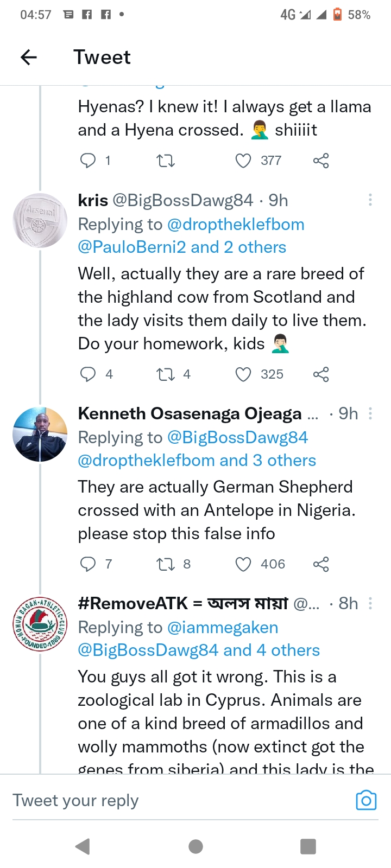Like Kenneth's German Shepherd tweet
The image size is (391, 868).
coord(243,564)
